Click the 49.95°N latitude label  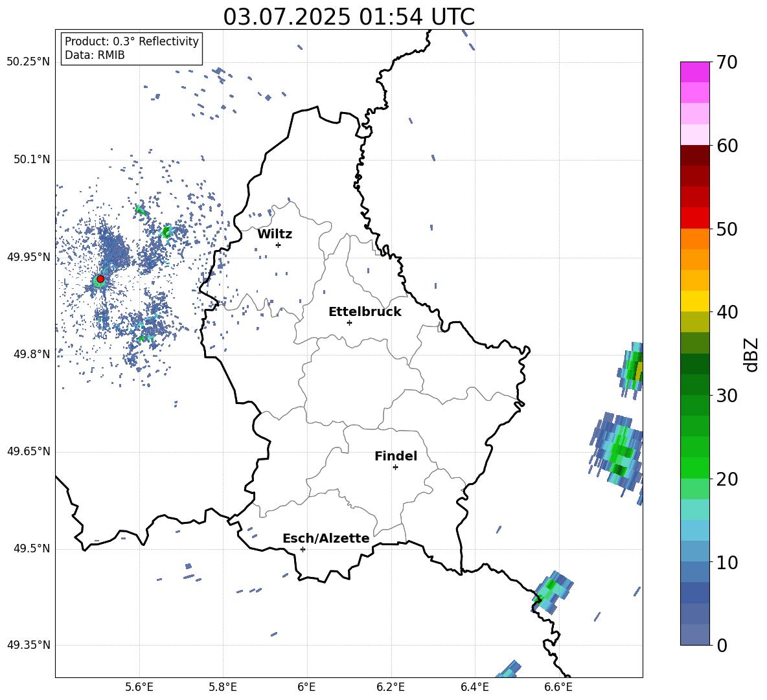29,257
